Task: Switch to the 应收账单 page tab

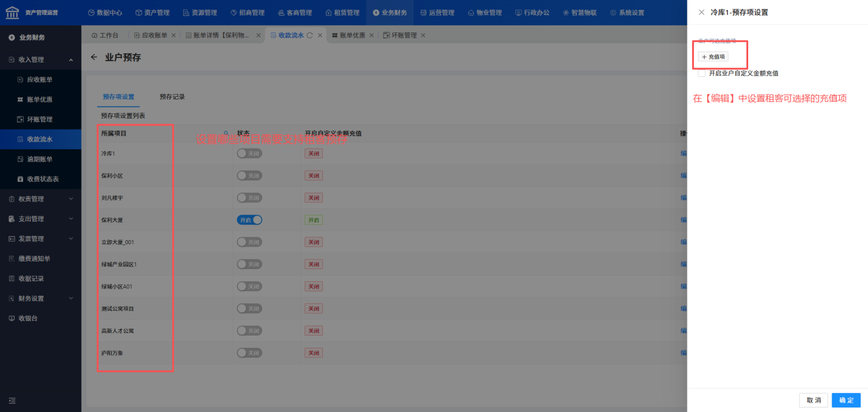Action: [x=151, y=35]
